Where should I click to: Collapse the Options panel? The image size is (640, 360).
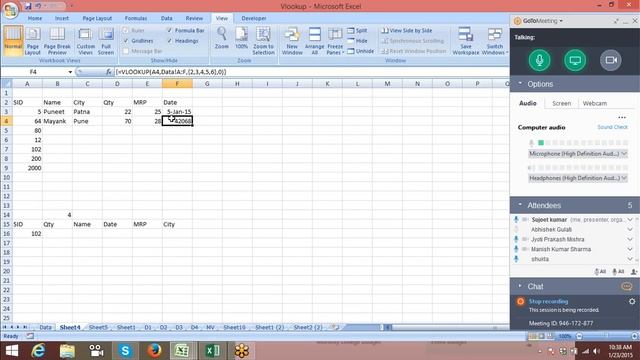pyautogui.click(x=520, y=84)
